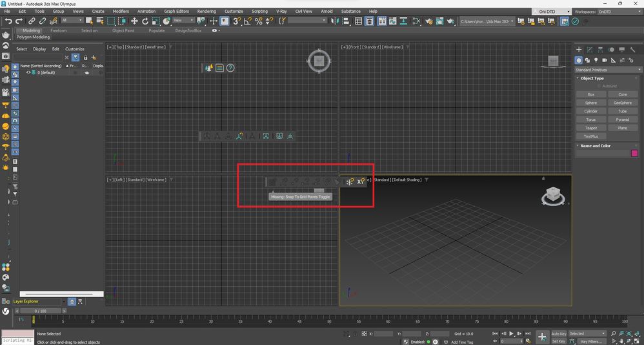Open the Rendering menu

[x=206, y=12]
